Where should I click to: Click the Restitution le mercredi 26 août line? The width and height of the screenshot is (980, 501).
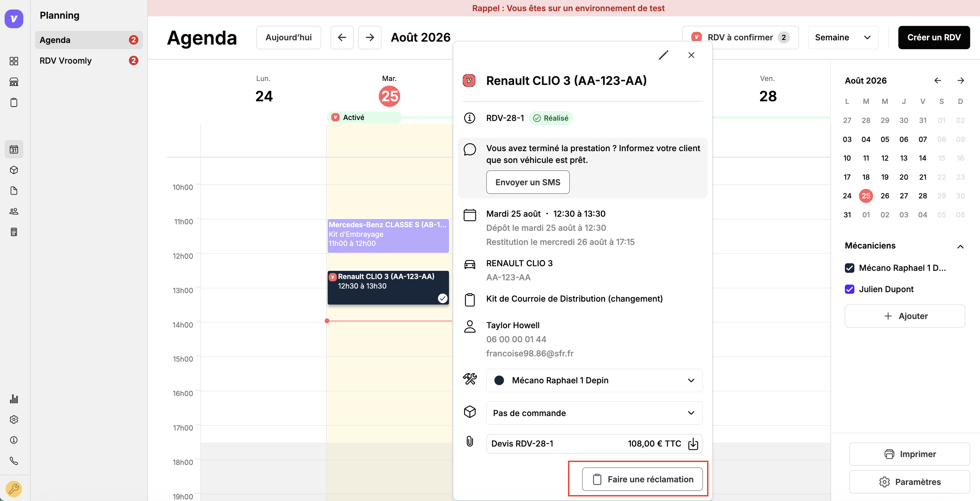coord(560,242)
